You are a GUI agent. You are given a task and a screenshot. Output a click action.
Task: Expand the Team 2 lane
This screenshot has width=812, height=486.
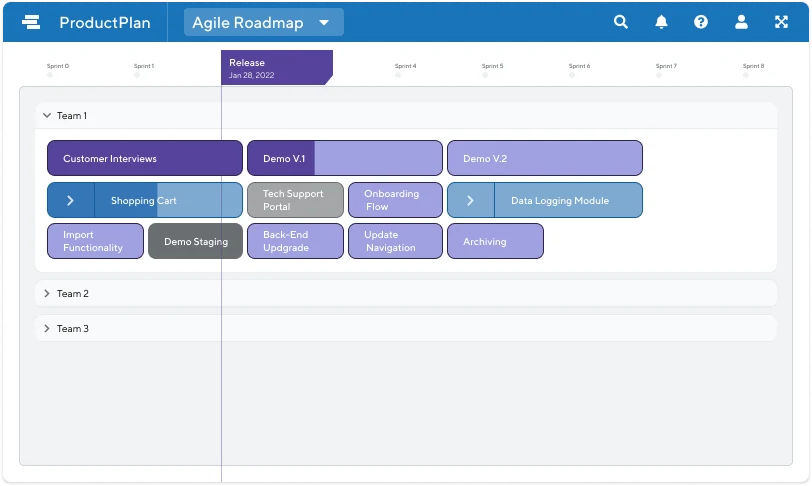coord(47,293)
